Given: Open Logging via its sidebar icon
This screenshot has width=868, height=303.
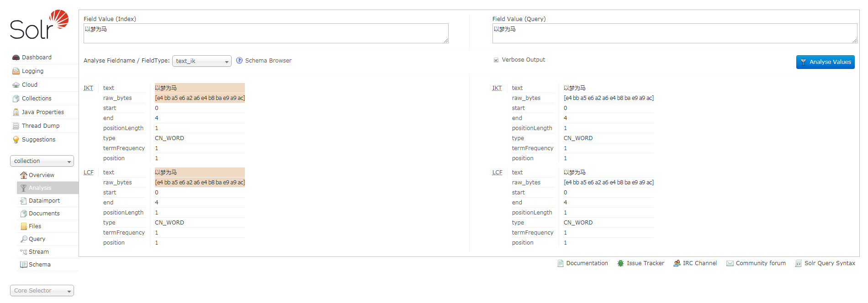Looking at the screenshot, I should pos(16,71).
